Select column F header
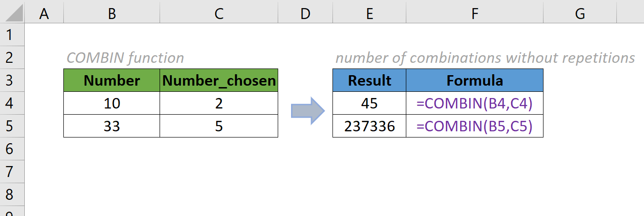This screenshot has height=216, width=644. click(474, 14)
